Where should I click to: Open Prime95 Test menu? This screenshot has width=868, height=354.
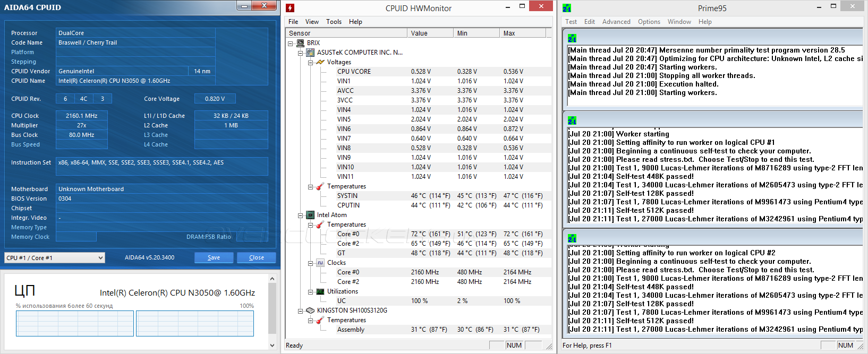click(571, 22)
